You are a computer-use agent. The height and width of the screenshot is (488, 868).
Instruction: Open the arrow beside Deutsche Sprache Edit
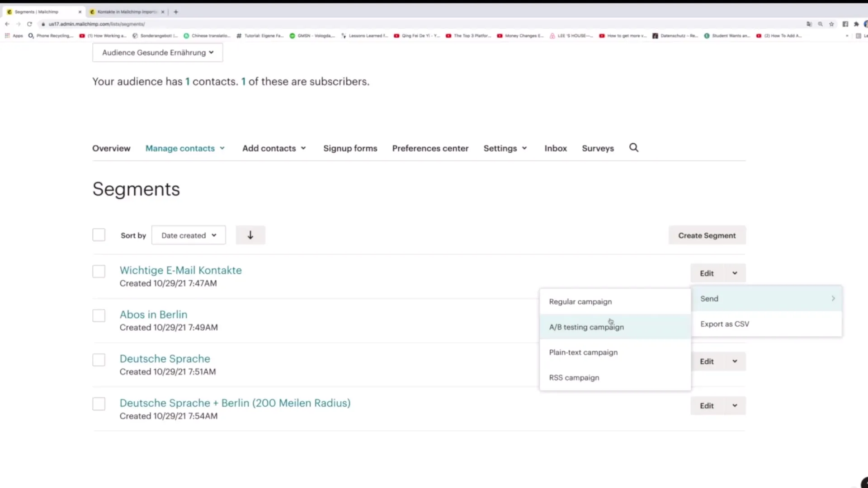735,361
